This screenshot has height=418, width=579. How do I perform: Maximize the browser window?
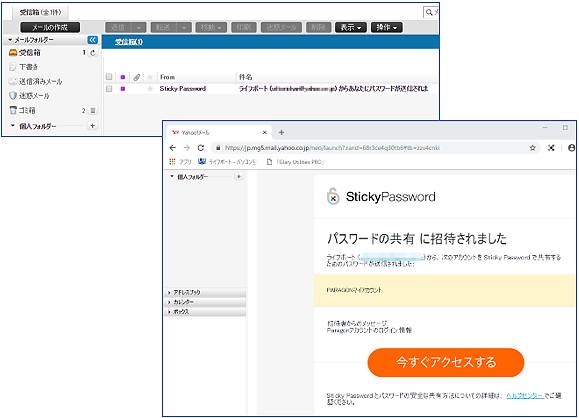pos(565,128)
